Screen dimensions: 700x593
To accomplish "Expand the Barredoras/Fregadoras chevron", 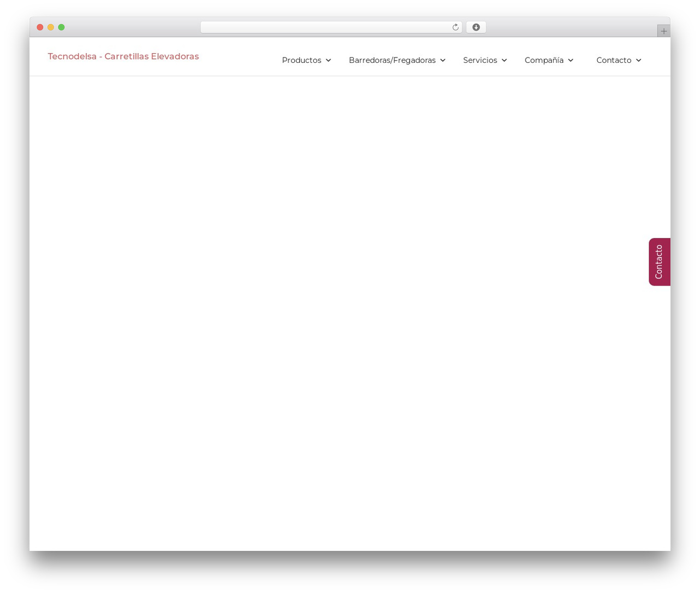I will coord(442,60).
